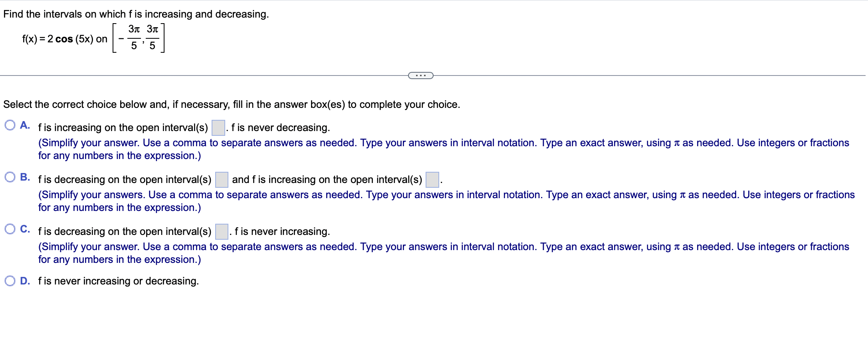Click the "Find the intervals" question heading
The width and height of the screenshot is (868, 338).
coord(136,14)
